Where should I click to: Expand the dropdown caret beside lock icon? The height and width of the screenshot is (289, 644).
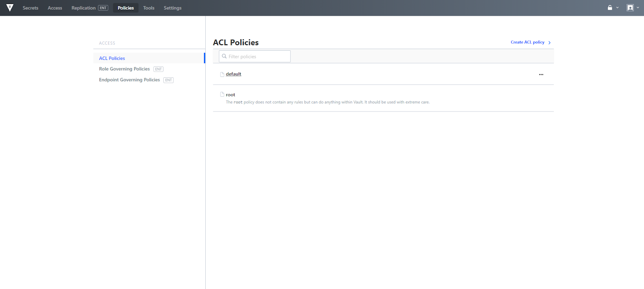pos(617,8)
